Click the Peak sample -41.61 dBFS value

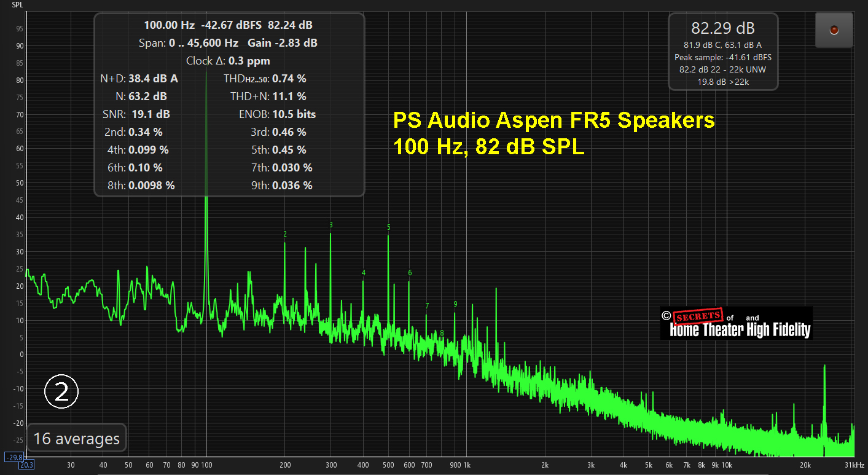[723, 57]
